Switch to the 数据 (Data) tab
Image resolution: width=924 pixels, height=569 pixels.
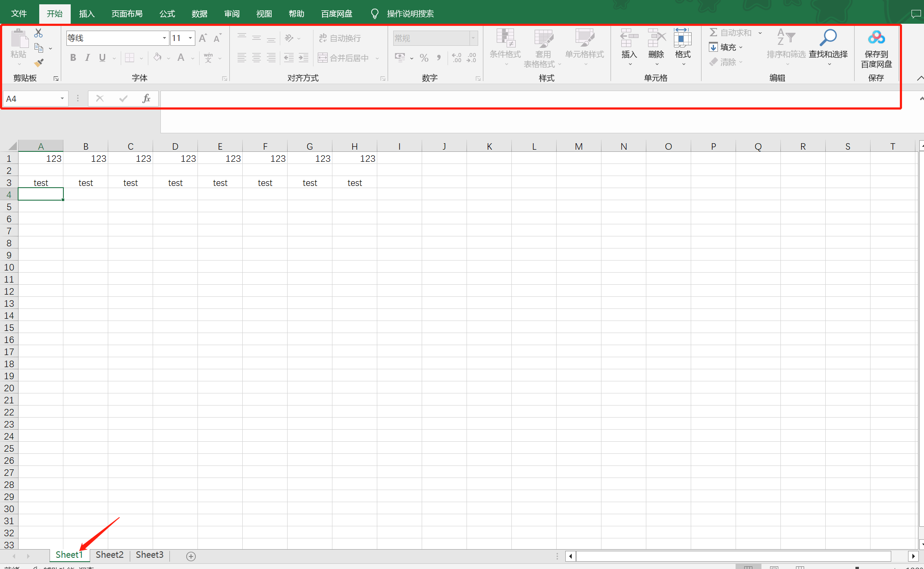pyautogui.click(x=200, y=14)
